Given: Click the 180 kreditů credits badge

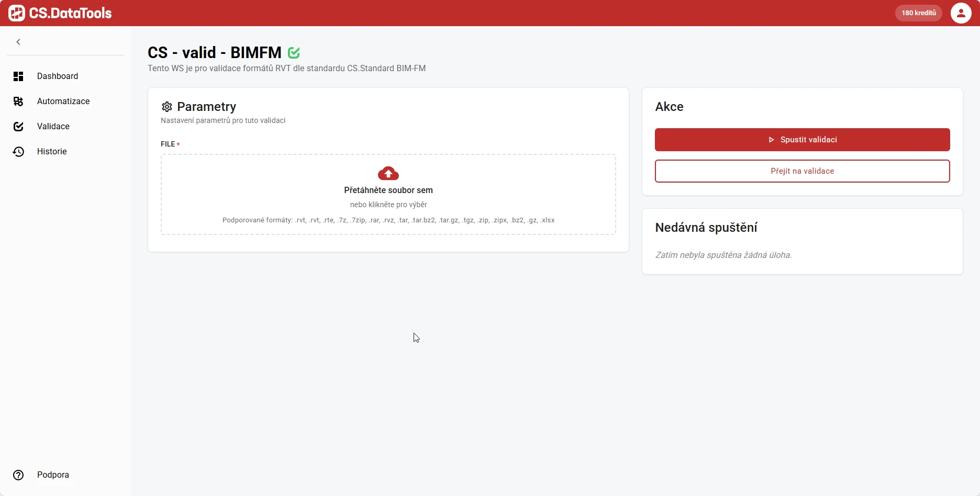Looking at the screenshot, I should click(919, 13).
